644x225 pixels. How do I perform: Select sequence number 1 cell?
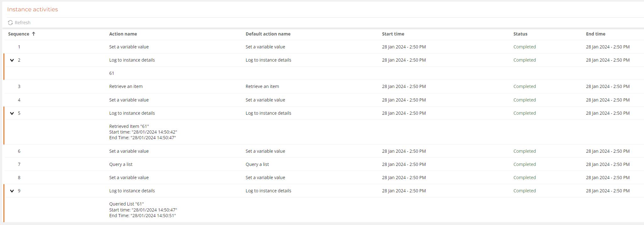point(19,47)
